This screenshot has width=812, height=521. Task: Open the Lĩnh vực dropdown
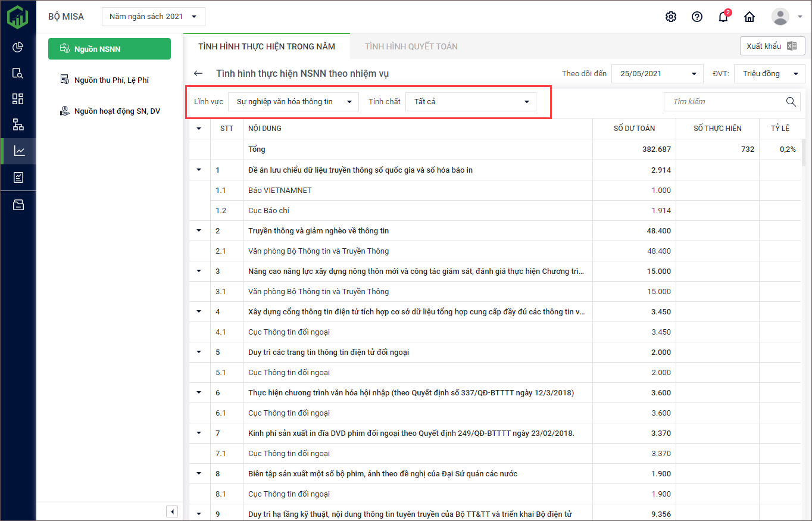pyautogui.click(x=293, y=102)
